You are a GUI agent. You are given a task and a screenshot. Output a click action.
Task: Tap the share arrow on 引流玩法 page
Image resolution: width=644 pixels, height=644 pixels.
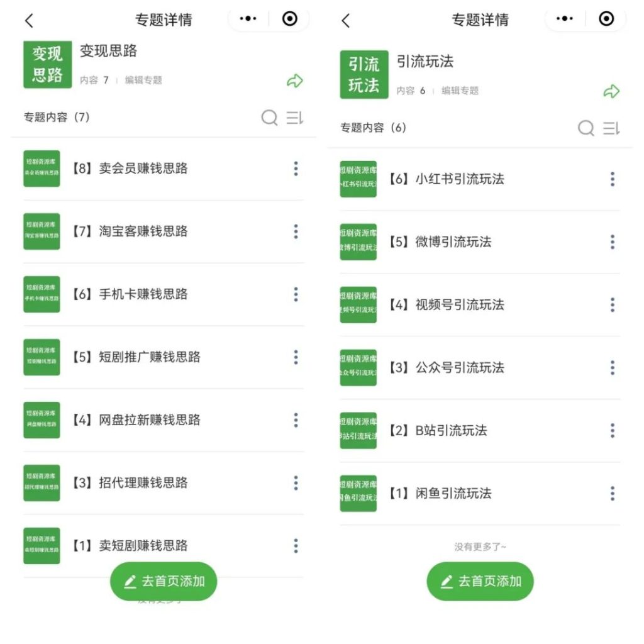[x=611, y=91]
